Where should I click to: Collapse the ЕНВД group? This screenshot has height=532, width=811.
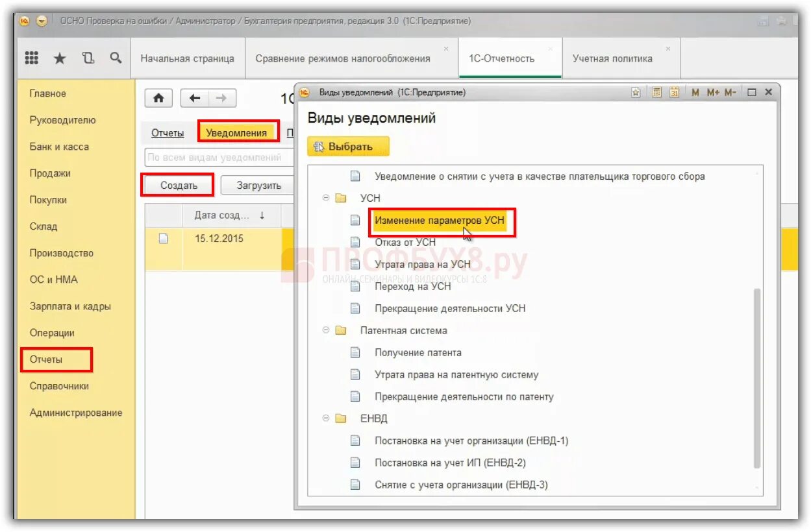coord(326,418)
